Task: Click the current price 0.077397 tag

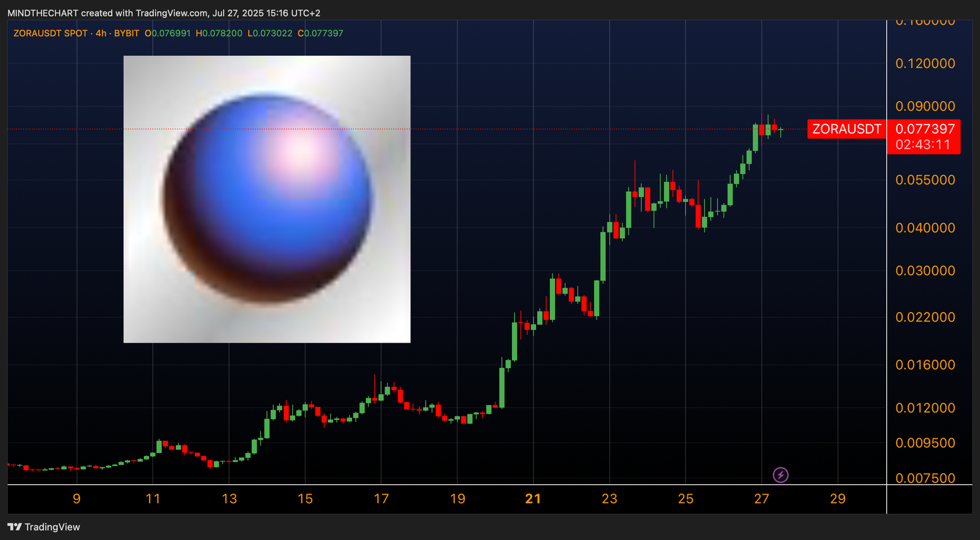Action: 925,129
